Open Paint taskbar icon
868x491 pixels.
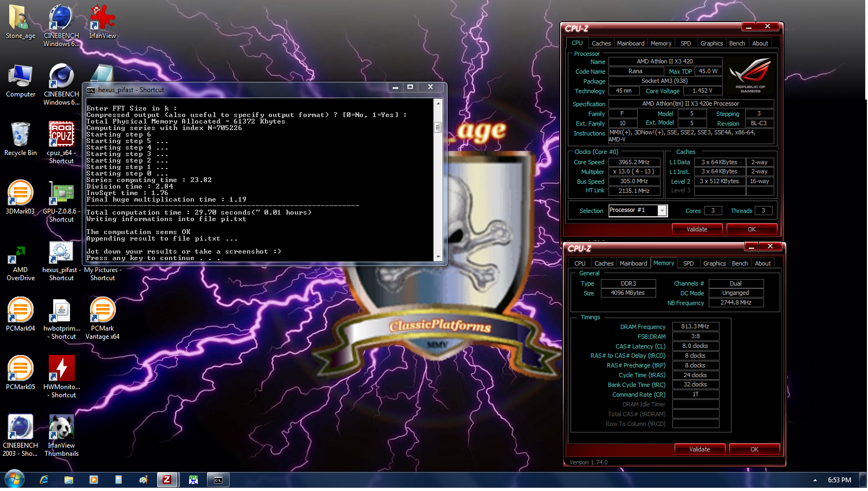point(144,480)
